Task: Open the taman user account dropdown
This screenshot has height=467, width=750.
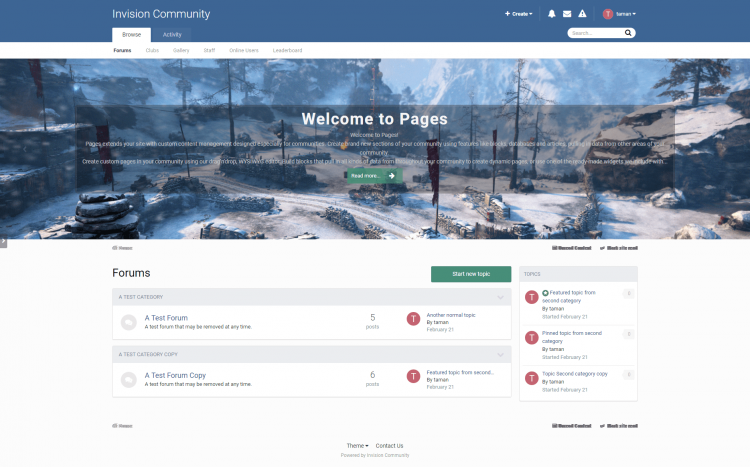Action: [620, 14]
